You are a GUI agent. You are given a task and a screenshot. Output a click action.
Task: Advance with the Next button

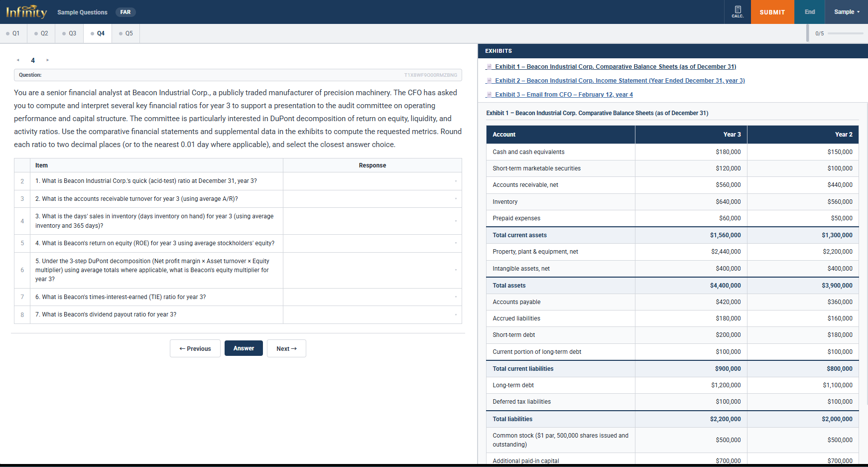pyautogui.click(x=286, y=348)
